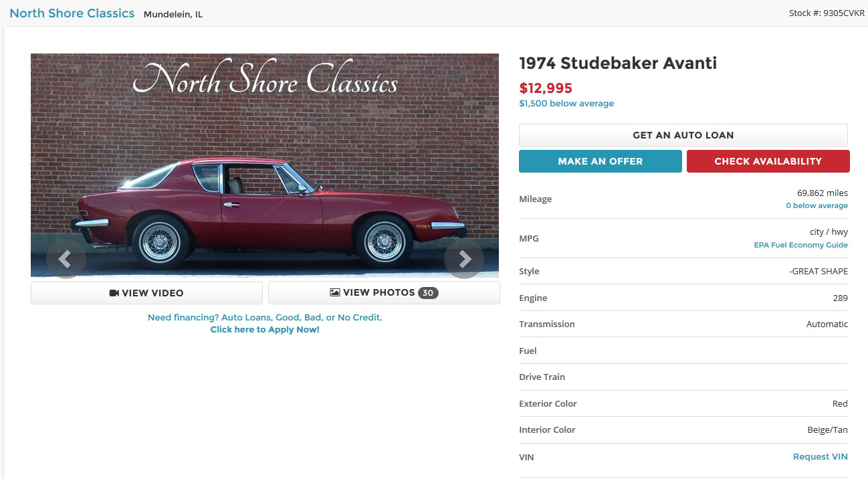The image size is (868, 479).
Task: Click the Request VIN link
Action: click(x=820, y=457)
